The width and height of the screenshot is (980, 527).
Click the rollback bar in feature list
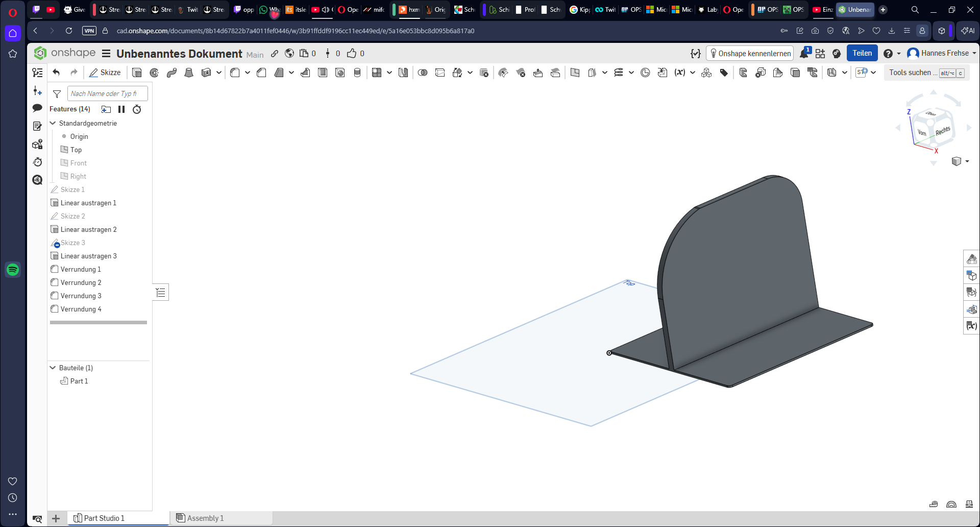99,323
